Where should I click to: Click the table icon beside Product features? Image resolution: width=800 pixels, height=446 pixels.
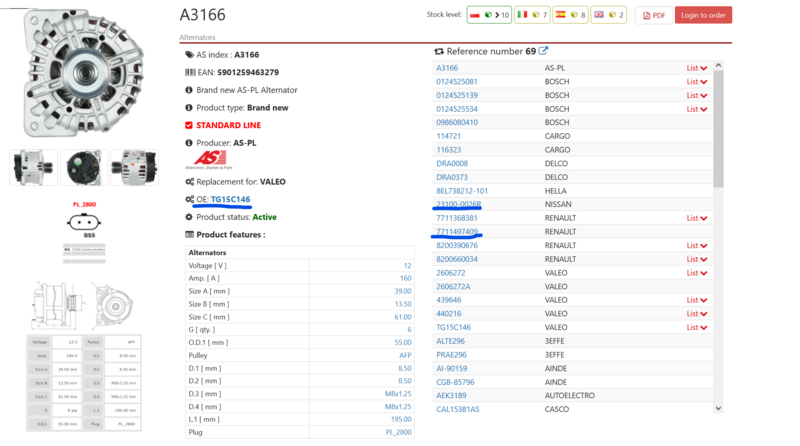click(189, 235)
